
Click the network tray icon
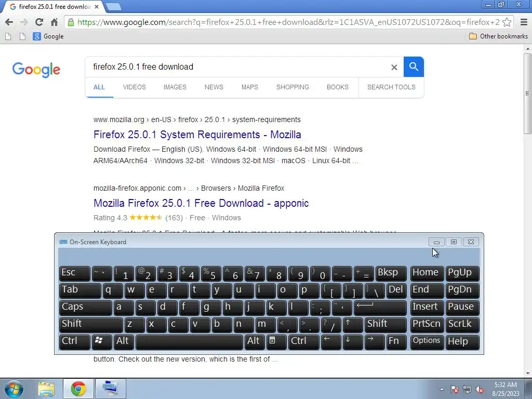[467, 389]
